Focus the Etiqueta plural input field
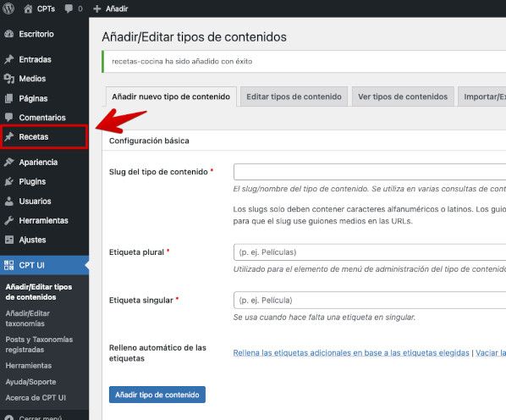 (x=370, y=252)
